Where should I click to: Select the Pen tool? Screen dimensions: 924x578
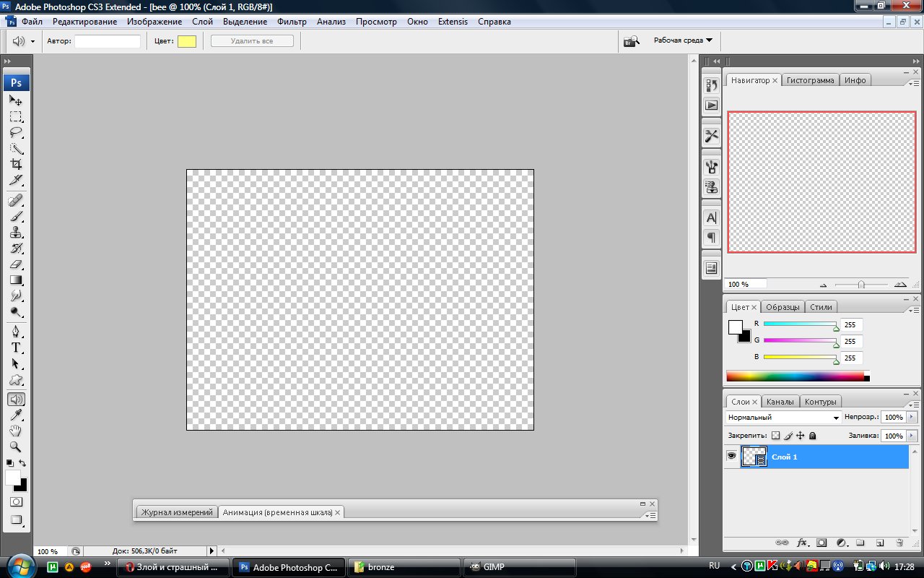(x=16, y=332)
